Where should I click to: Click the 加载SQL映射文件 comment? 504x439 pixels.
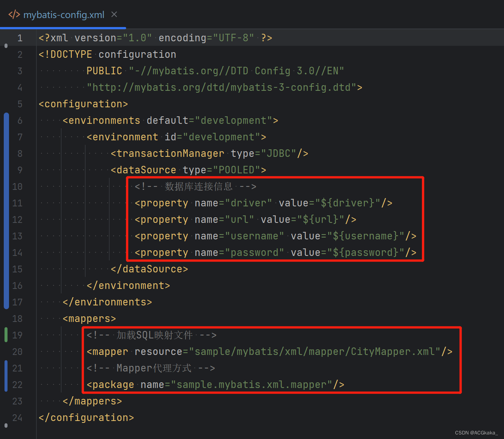point(152,335)
